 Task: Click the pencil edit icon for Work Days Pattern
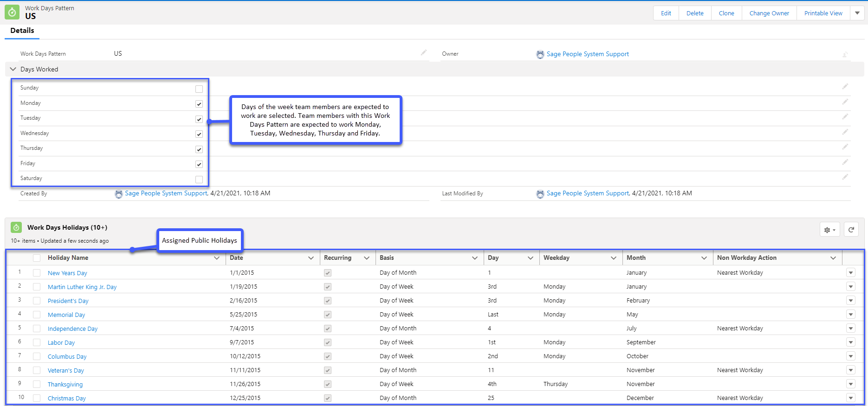(423, 53)
